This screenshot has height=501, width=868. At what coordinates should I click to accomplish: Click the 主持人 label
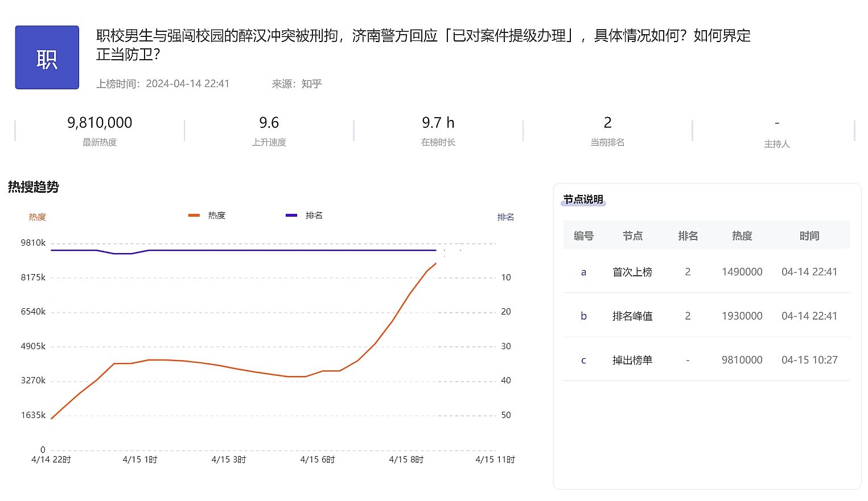tap(777, 144)
